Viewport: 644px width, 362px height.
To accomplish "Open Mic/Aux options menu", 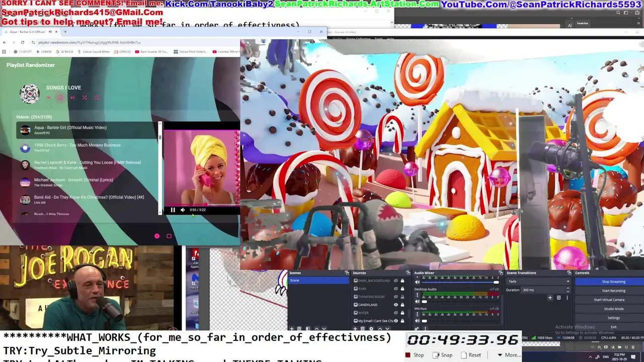I will [417, 315].
